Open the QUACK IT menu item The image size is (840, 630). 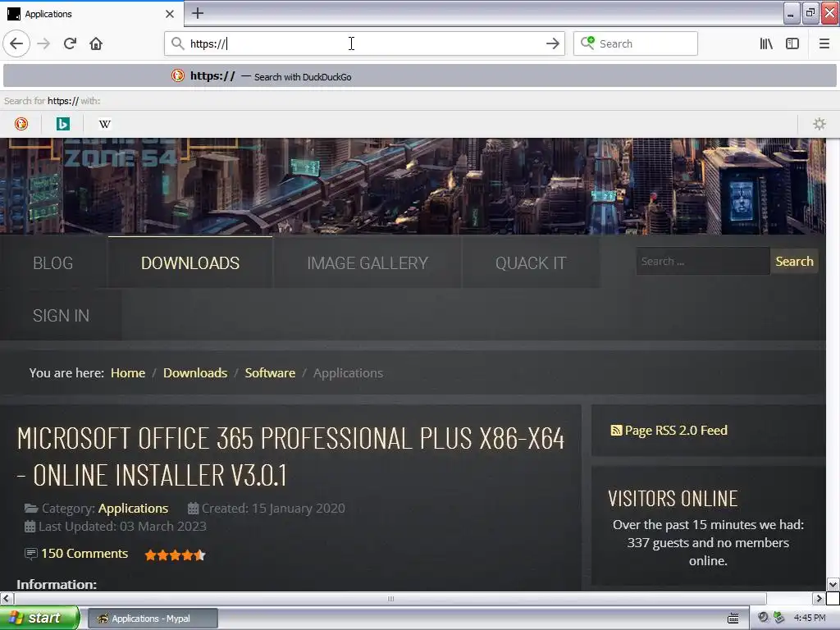(x=531, y=263)
